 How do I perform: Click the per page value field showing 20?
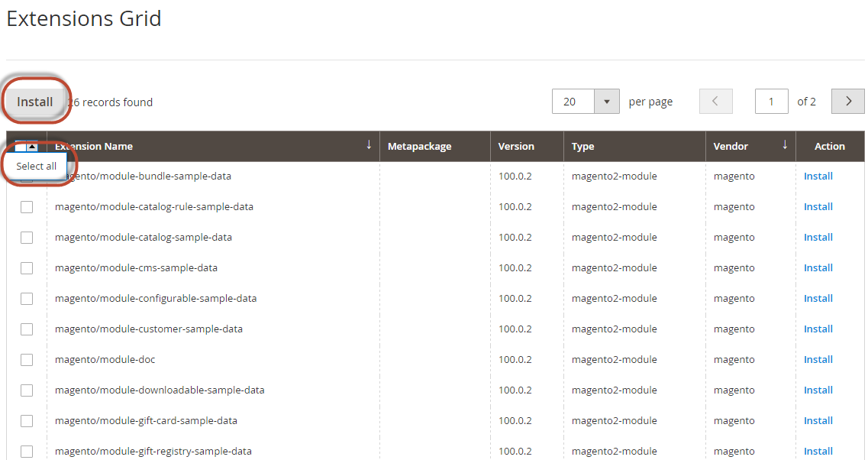pyautogui.click(x=573, y=102)
